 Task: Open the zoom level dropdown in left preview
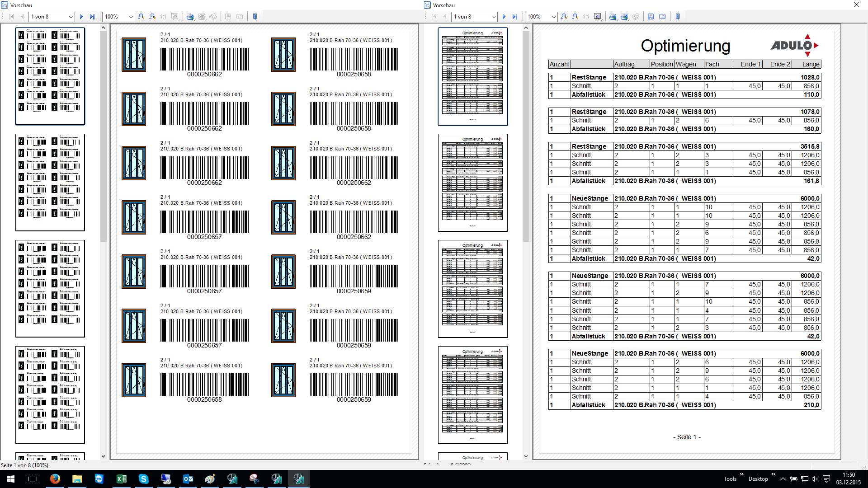pyautogui.click(x=131, y=17)
